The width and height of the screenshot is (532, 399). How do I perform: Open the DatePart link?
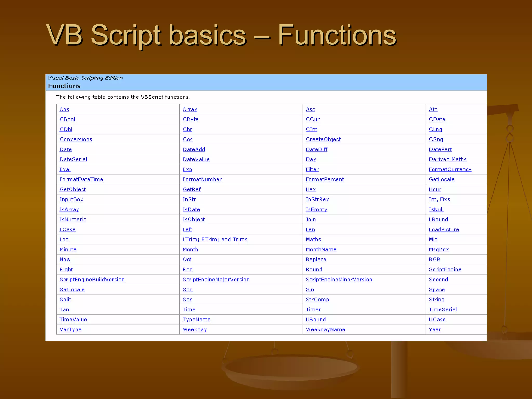coord(441,149)
